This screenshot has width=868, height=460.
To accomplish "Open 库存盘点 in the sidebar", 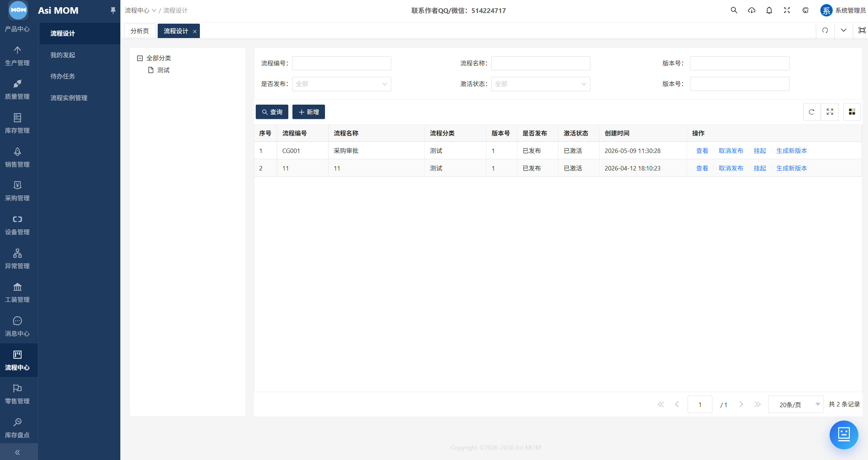I will [17, 428].
